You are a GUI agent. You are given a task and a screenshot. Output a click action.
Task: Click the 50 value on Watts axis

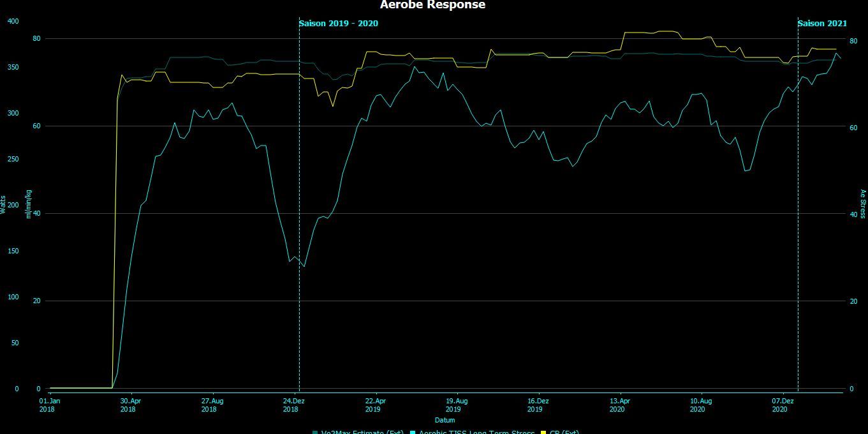(15, 343)
